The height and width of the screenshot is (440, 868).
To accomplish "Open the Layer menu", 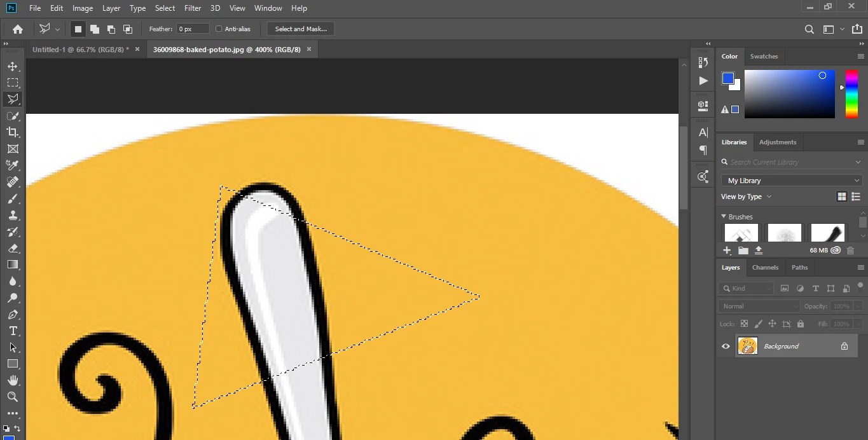I will coord(111,8).
